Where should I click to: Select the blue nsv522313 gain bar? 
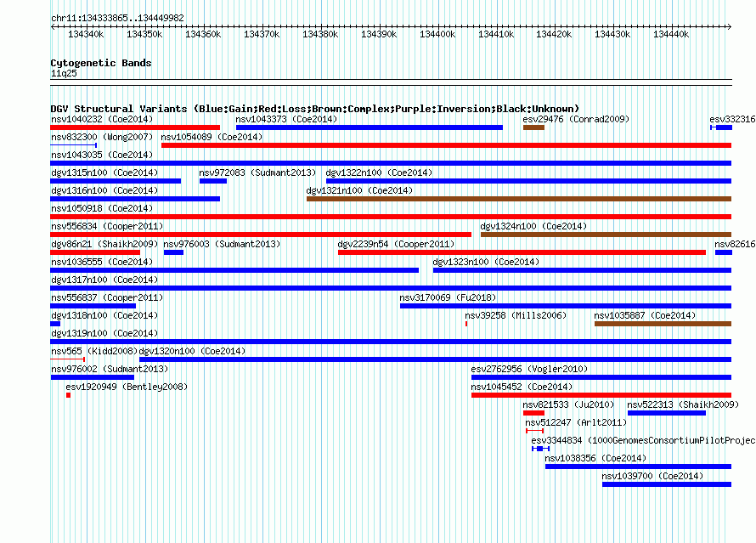(667, 413)
